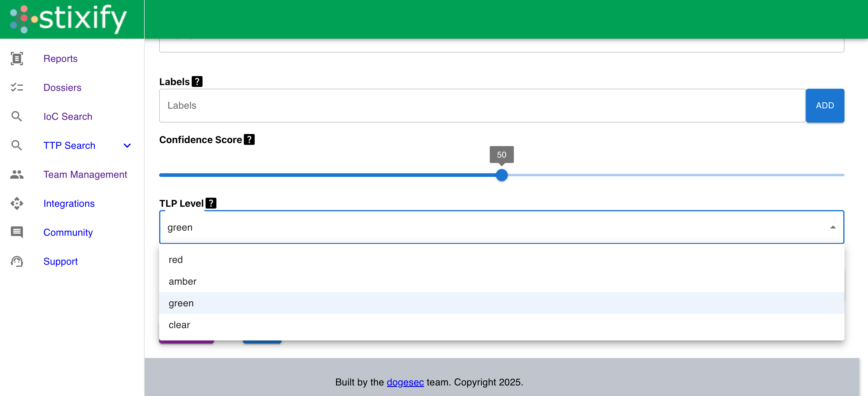Image resolution: width=868 pixels, height=396 pixels.
Task: Click the Support headset icon
Action: click(x=17, y=261)
